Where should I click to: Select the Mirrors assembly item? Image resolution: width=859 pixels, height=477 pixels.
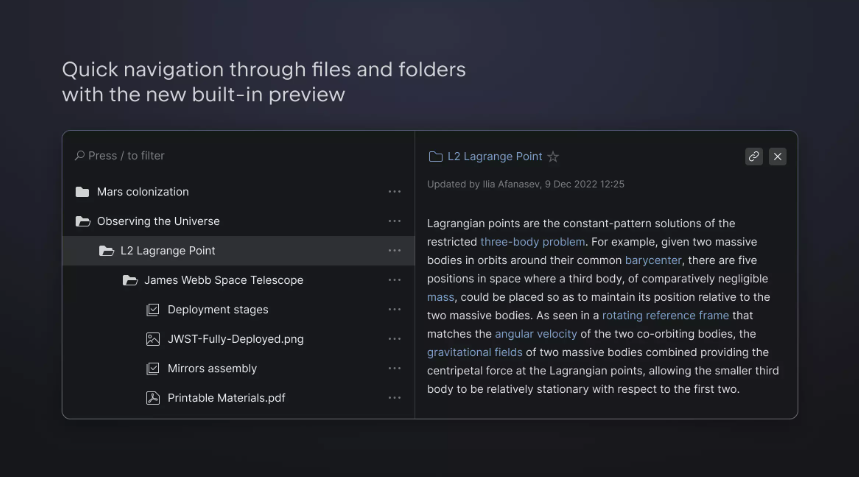point(212,368)
